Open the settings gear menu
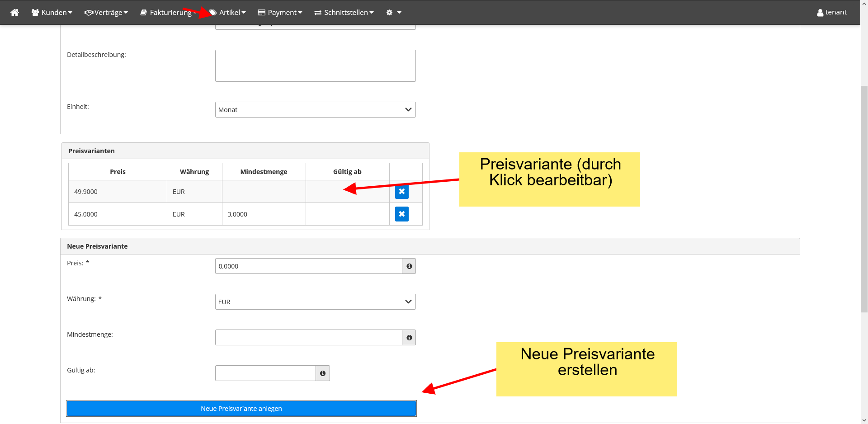Image resolution: width=868 pixels, height=424 pixels. click(393, 12)
